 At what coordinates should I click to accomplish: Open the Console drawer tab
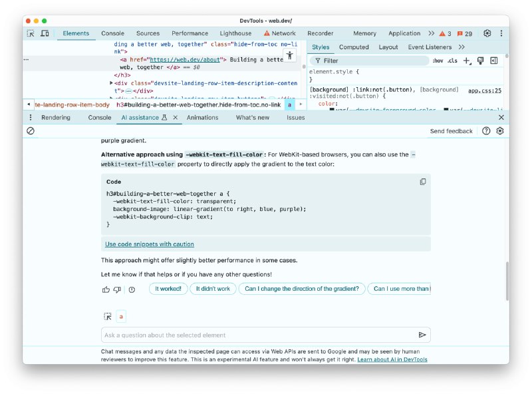click(98, 116)
